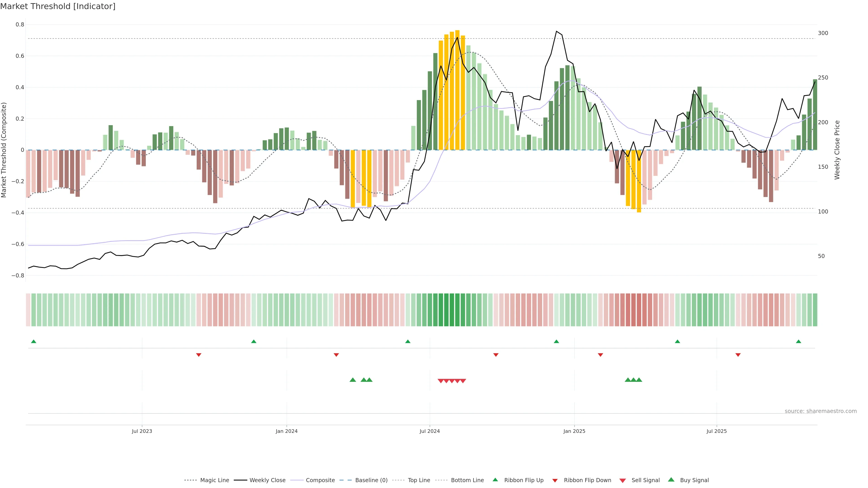The height and width of the screenshot is (488, 868).
Task: Hide the Composite line via legend
Action: pyautogui.click(x=320, y=480)
